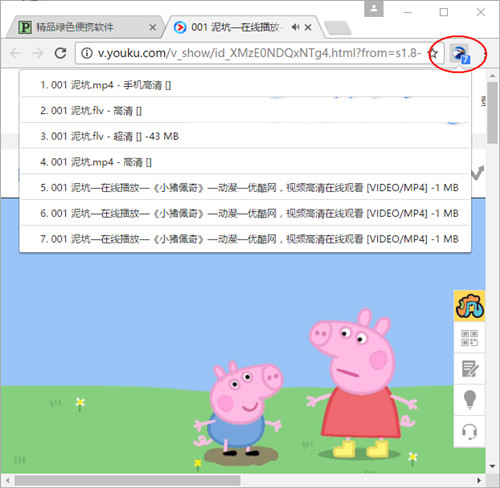
Task: Open the headset customer service icon
Action: tap(469, 431)
